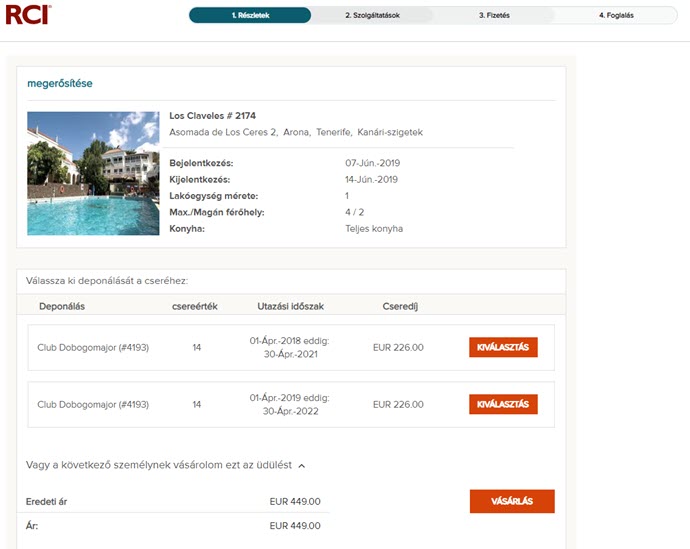Click the megerősítése heading
Screen dimensions: 690x549
click(x=60, y=84)
